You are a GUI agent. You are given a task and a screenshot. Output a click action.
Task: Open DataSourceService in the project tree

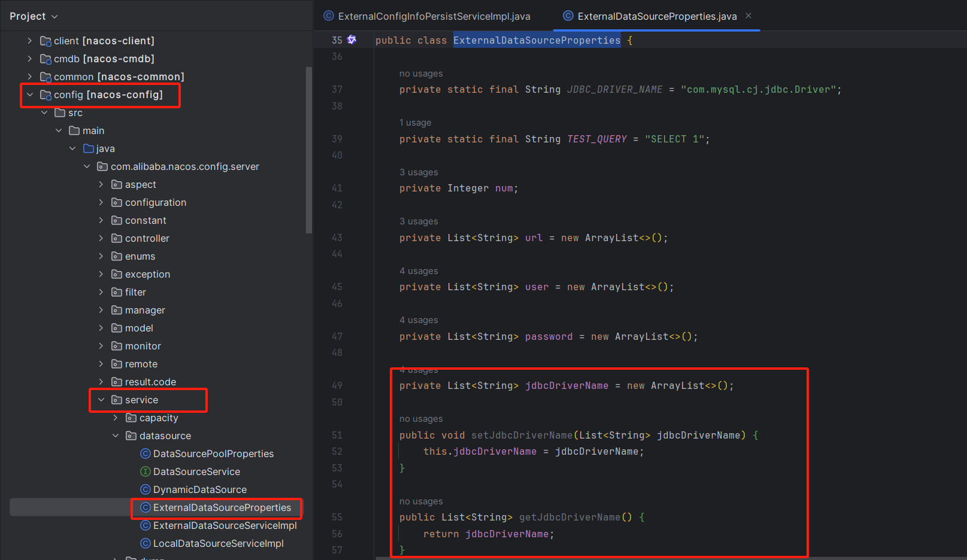tap(196, 471)
